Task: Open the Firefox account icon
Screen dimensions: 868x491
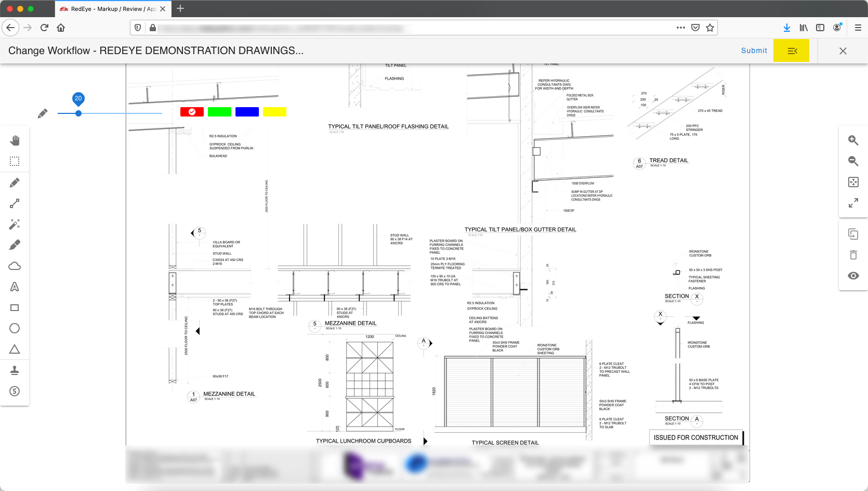Action: [x=837, y=28]
